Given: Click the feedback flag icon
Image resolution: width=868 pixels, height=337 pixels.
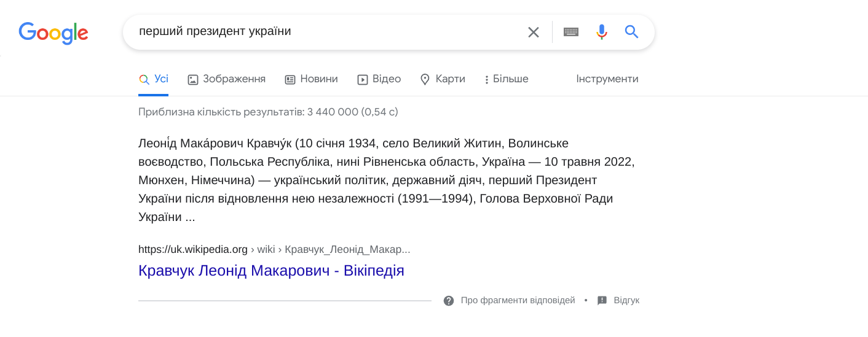Looking at the screenshot, I should [x=602, y=301].
